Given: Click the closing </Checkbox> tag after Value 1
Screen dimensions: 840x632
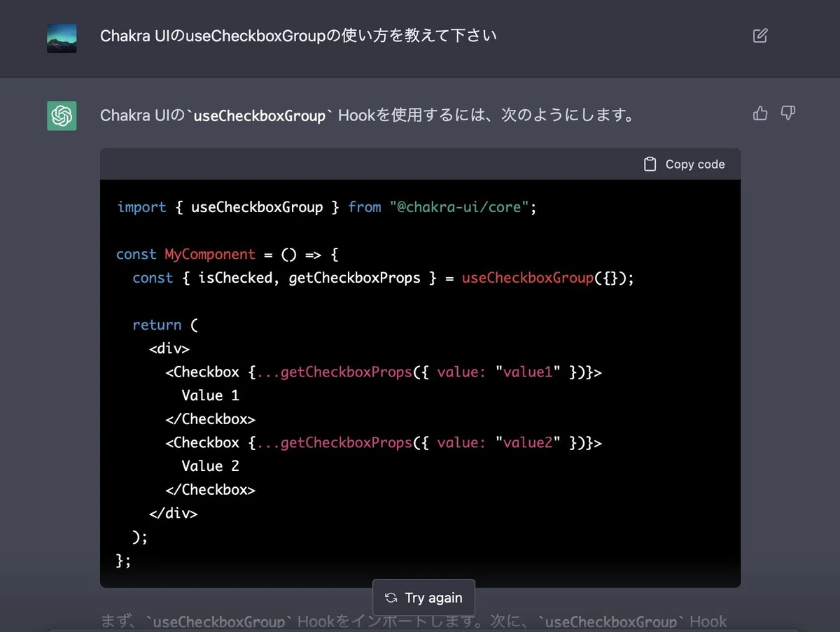Looking at the screenshot, I should tap(210, 419).
